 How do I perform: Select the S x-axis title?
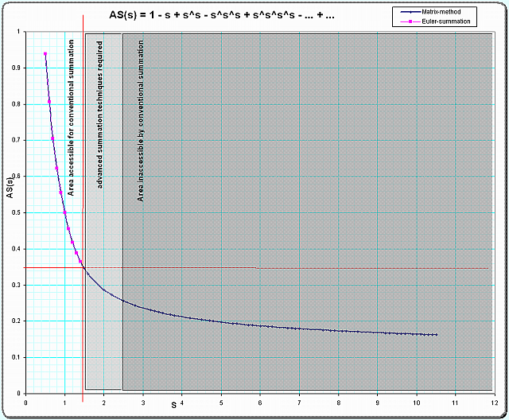coord(173,406)
